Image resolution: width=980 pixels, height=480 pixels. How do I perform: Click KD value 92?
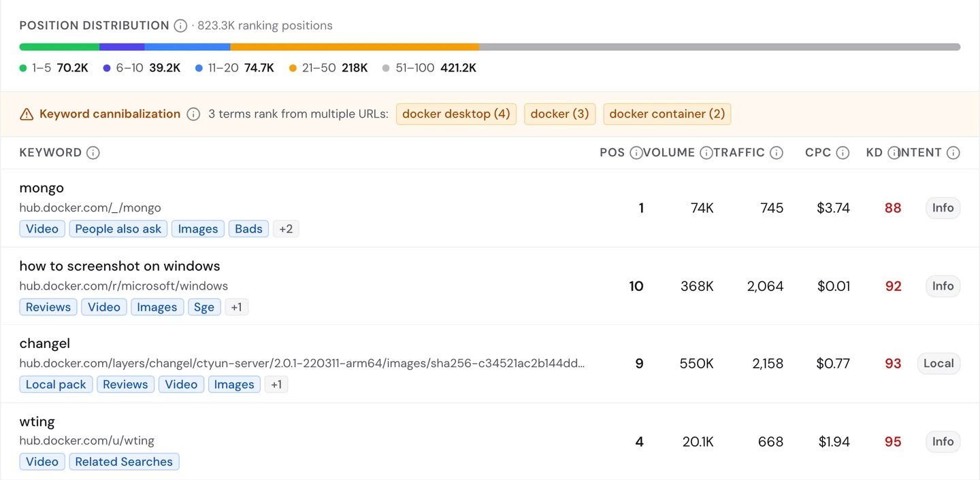pyautogui.click(x=893, y=287)
